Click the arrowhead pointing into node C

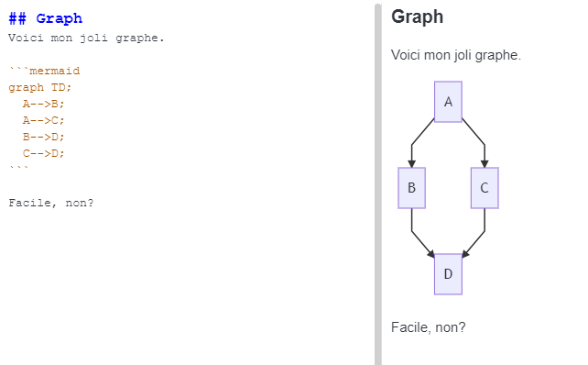coord(485,164)
